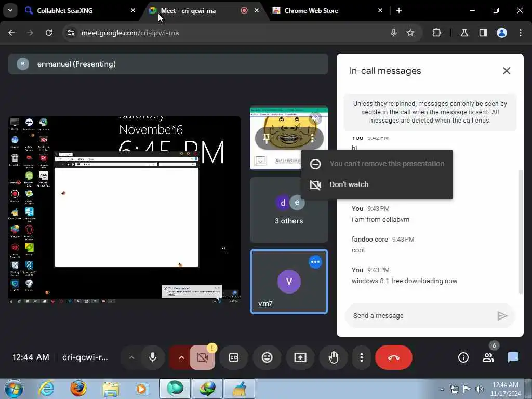Open the emoji reactions picker
This screenshot has height=399, width=532.
point(267,357)
